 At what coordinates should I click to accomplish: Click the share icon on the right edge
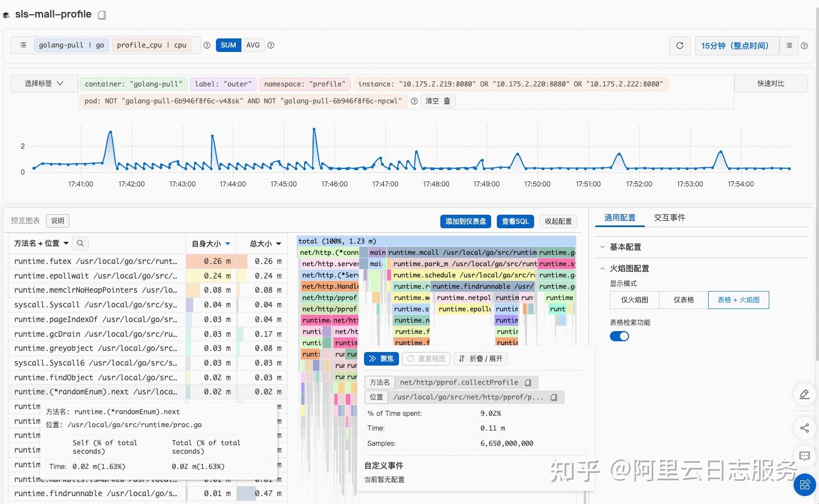coord(804,428)
